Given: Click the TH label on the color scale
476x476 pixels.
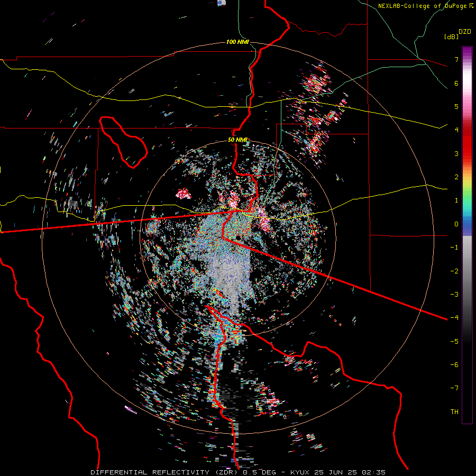Looking at the screenshot, I should click(454, 411).
